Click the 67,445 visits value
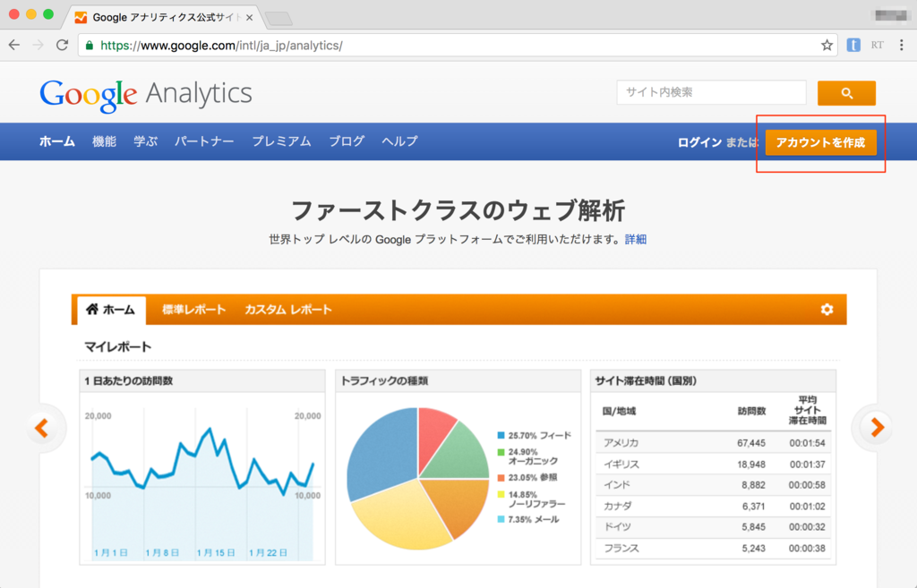The width and height of the screenshot is (917, 588). pos(751,443)
